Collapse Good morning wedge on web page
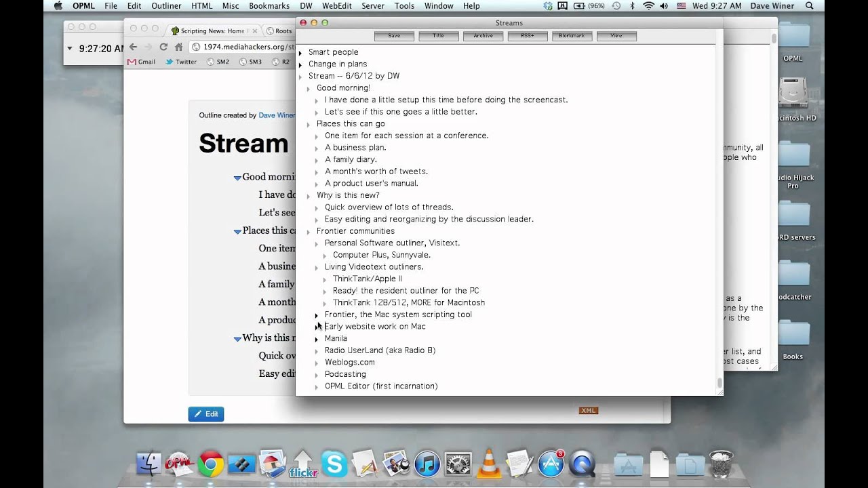The height and width of the screenshot is (488, 868). [x=237, y=178]
